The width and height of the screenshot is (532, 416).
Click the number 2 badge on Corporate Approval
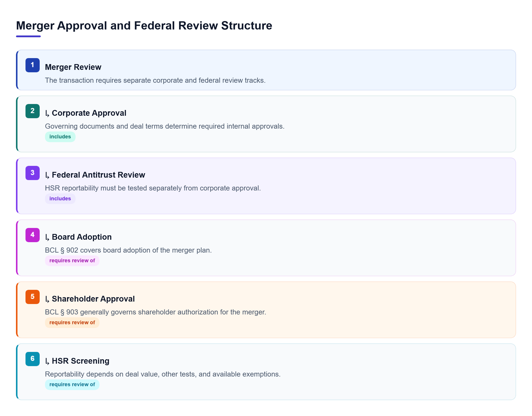coord(32,111)
